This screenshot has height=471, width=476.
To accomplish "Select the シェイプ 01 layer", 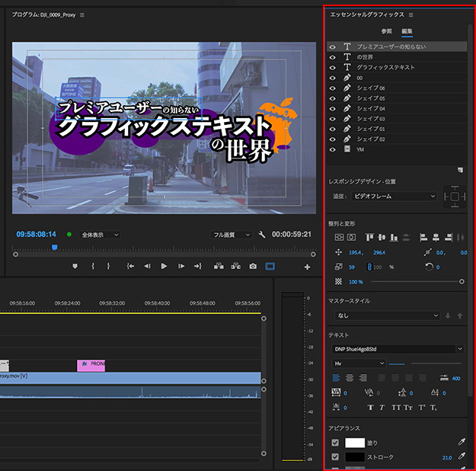I will click(397, 129).
